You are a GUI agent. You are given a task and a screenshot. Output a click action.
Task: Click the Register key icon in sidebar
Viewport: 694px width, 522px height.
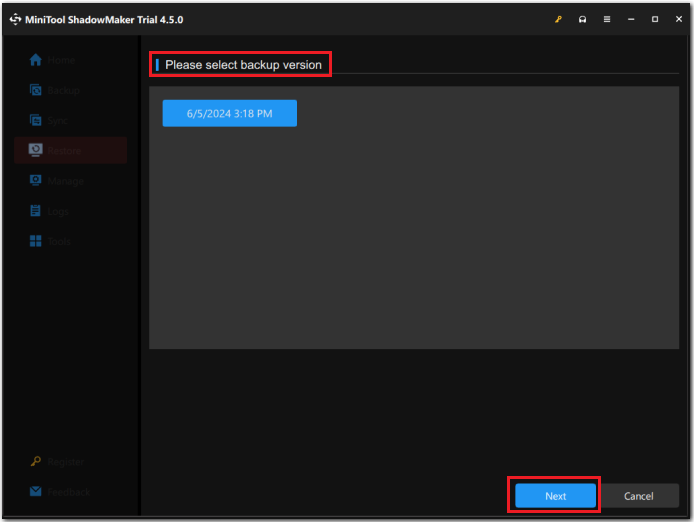click(x=36, y=461)
